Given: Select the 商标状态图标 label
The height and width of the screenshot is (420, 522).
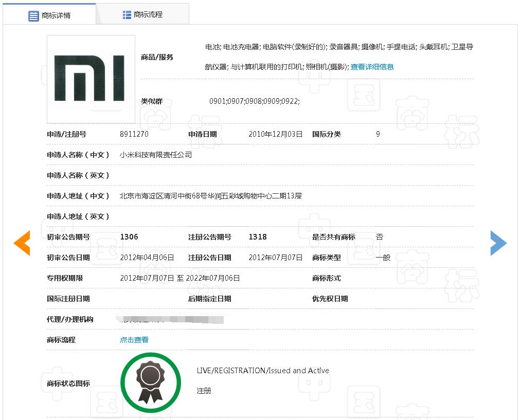Looking at the screenshot, I should (x=68, y=384).
